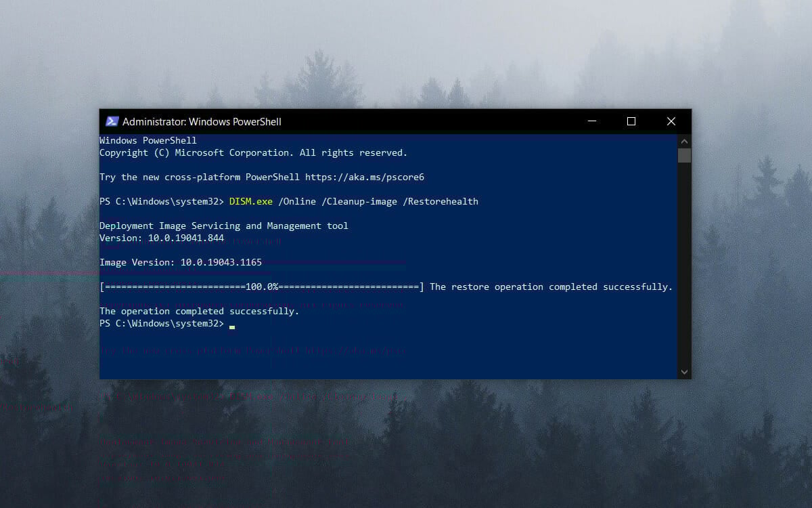Click 'The restore operation completed successfully.' text
The width and height of the screenshot is (812, 508).
click(551, 287)
